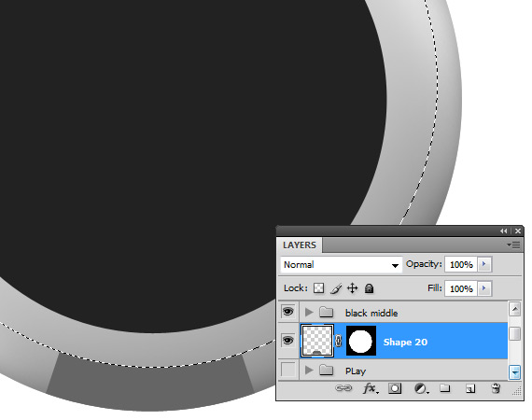Click the Opacity 100% field
Image resolution: width=532 pixels, height=420 pixels.
pyautogui.click(x=461, y=264)
